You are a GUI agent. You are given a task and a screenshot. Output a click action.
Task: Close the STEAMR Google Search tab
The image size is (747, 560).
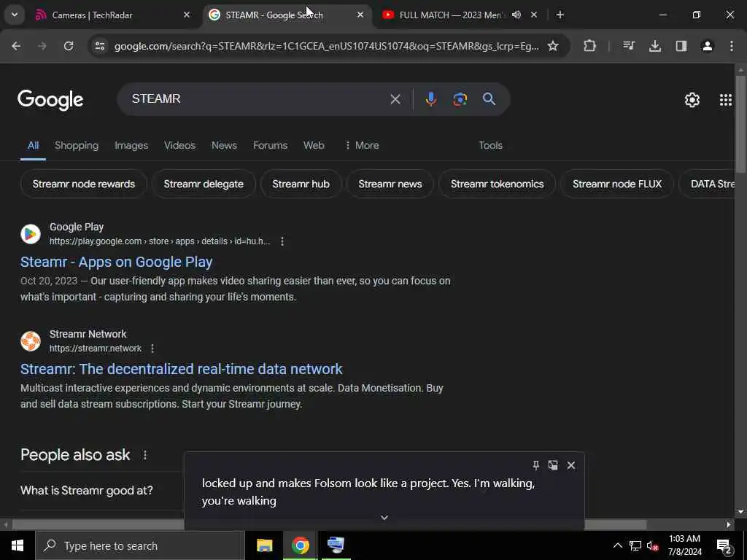pos(360,15)
